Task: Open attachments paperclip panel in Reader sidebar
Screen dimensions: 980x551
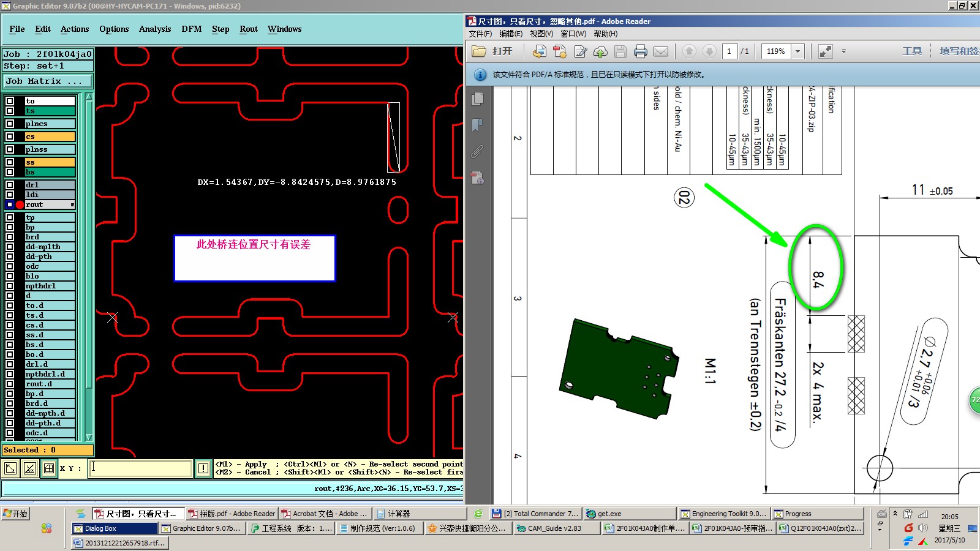Action: click(x=478, y=151)
